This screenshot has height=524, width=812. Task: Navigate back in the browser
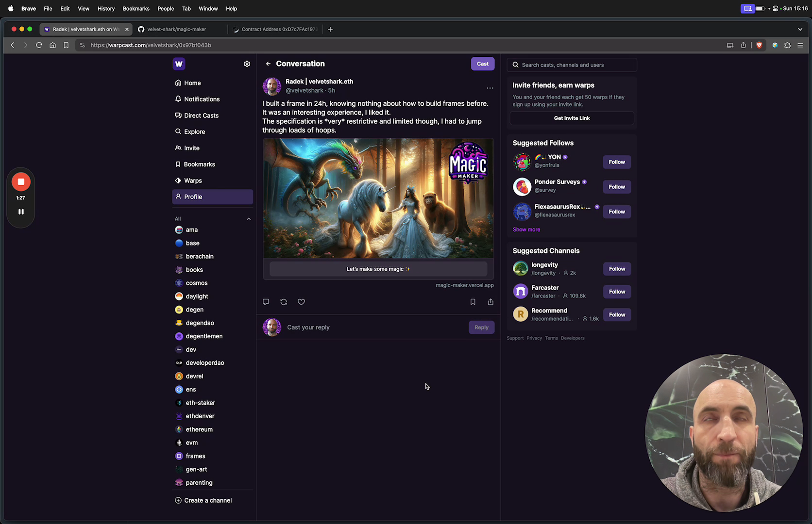[13, 45]
